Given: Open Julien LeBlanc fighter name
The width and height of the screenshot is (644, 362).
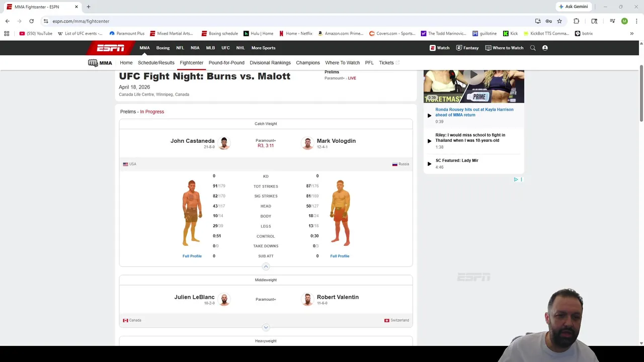Looking at the screenshot, I should pos(194,297).
